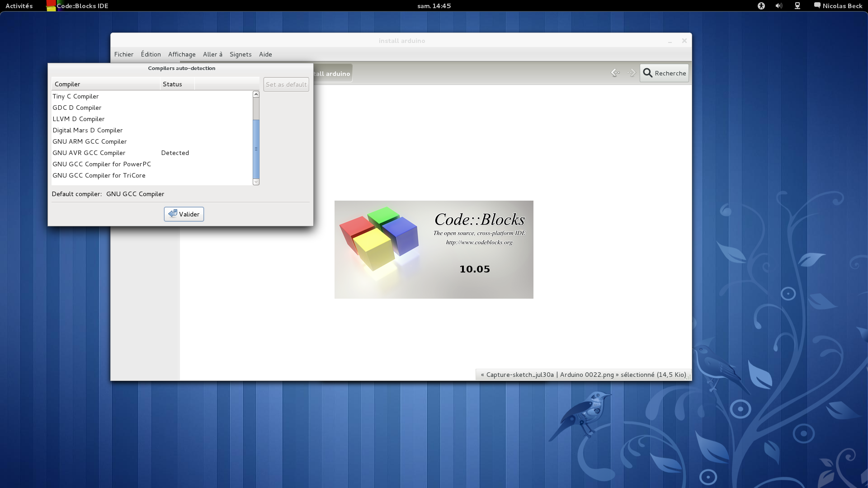Screen dimensions: 868x488
Task: Select LLVM D Compiler row
Action: 152,119
